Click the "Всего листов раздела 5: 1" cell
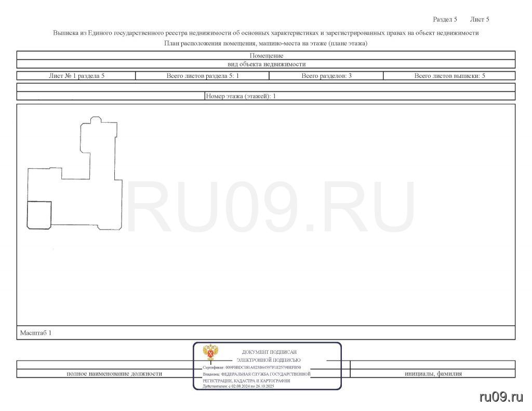Viewport: 532px width, 411px height. click(x=202, y=76)
